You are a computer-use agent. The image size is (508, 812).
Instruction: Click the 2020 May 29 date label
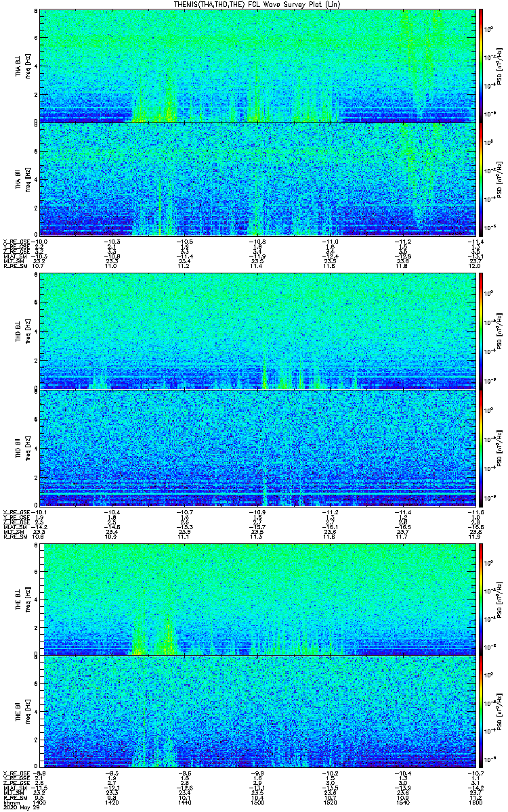[x=20, y=808]
